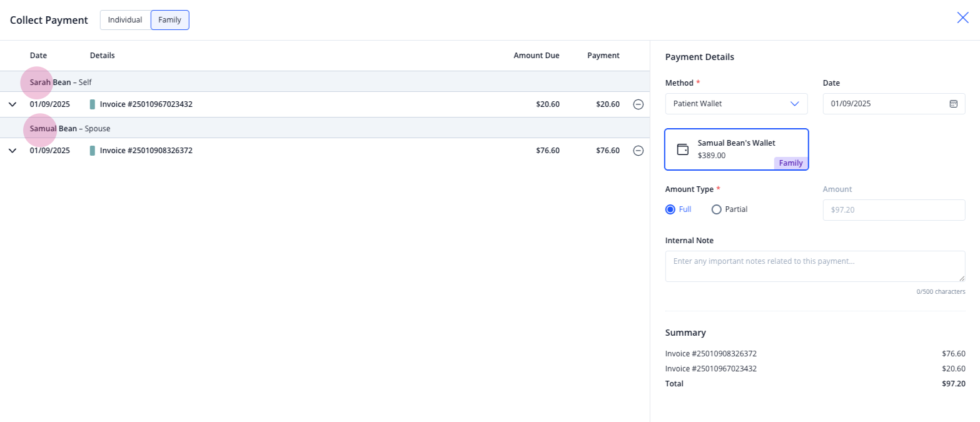The width and height of the screenshot is (980, 422).
Task: Click the Collect Payment title
Action: (49, 20)
